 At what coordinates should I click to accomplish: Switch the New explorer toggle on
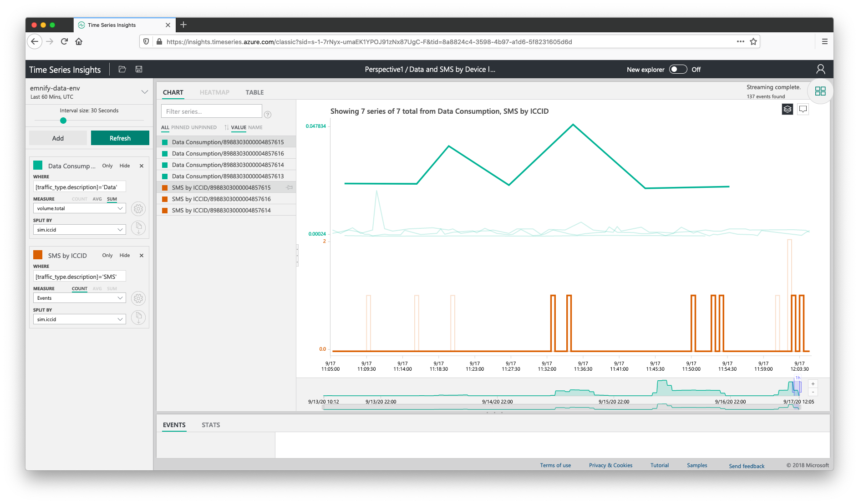[x=678, y=69]
